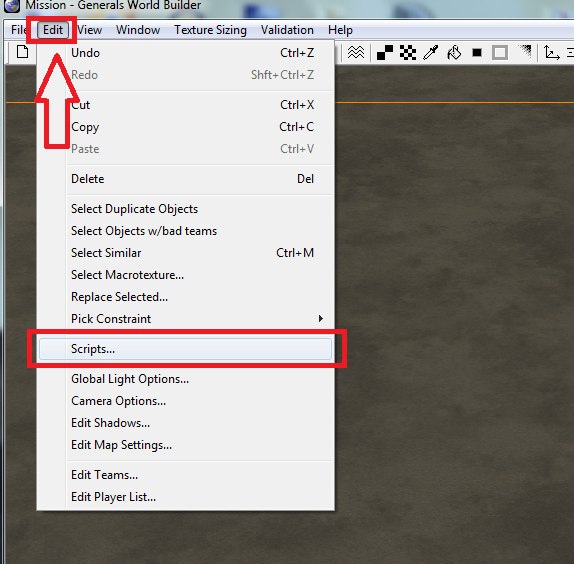
Task: Open Select Macrotexture dialog
Action: pos(186,274)
